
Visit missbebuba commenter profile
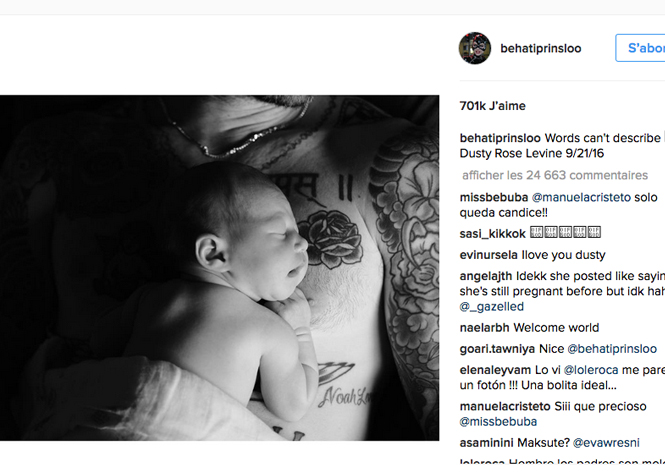[494, 197]
